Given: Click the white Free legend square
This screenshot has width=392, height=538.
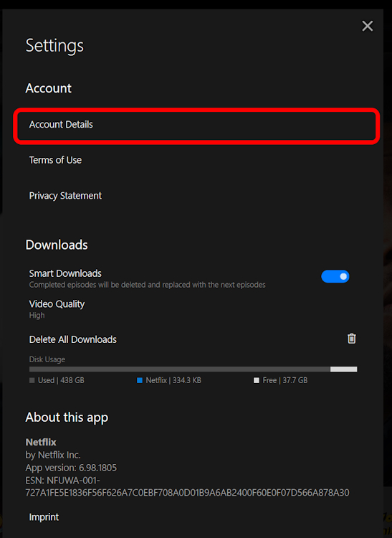Looking at the screenshot, I should pyautogui.click(x=257, y=380).
